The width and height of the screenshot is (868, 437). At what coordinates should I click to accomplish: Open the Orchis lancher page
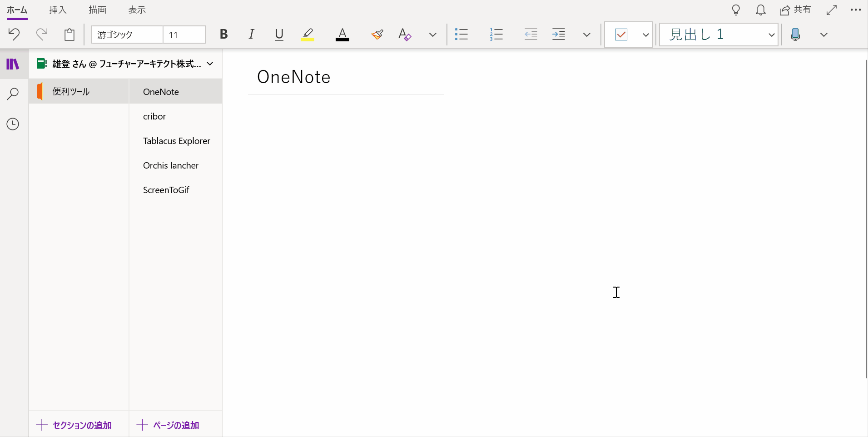click(x=176, y=165)
